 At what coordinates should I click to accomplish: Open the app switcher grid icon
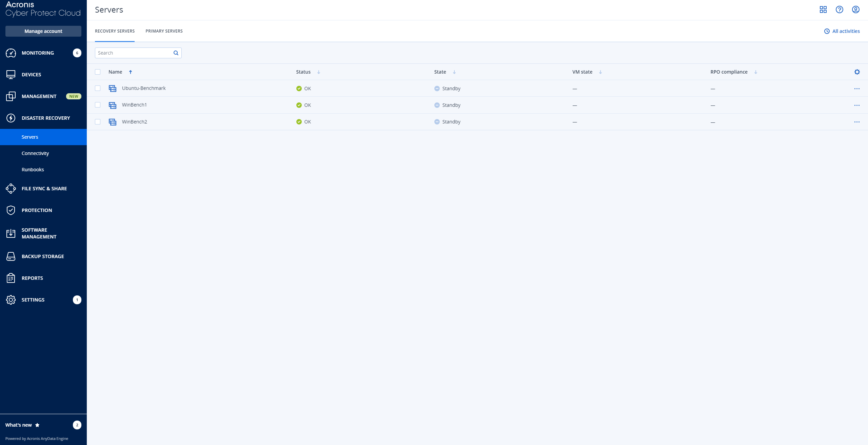click(823, 9)
